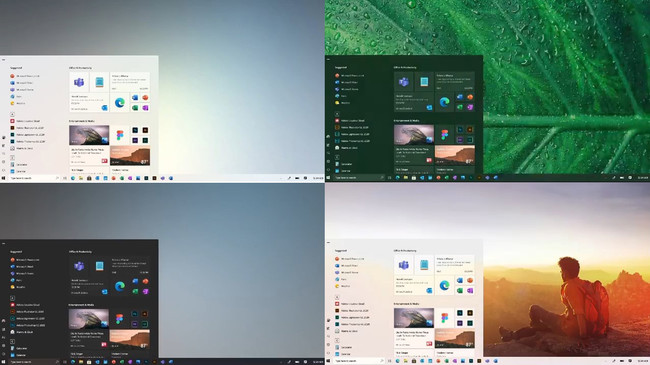Screen dimensions: 650x365
Task: Open the teal tablet app tile in the dark gray-desktop Start menu
Action: [x=99, y=266]
